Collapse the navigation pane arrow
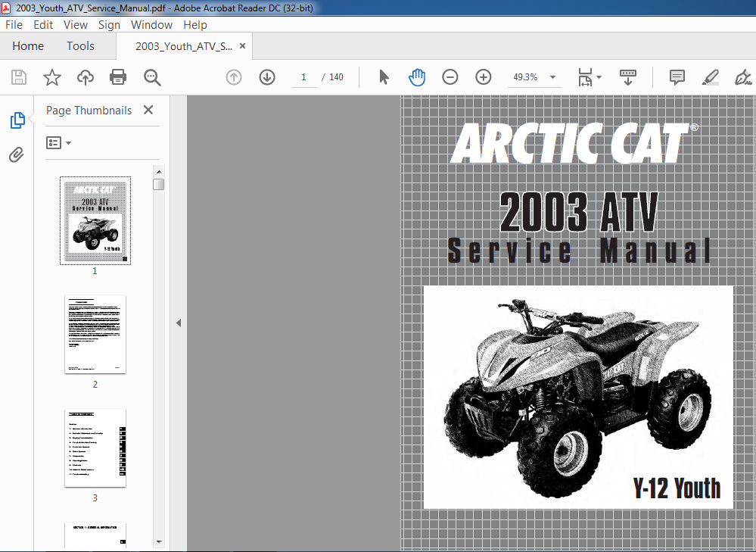This screenshot has height=552, width=756. [179, 323]
